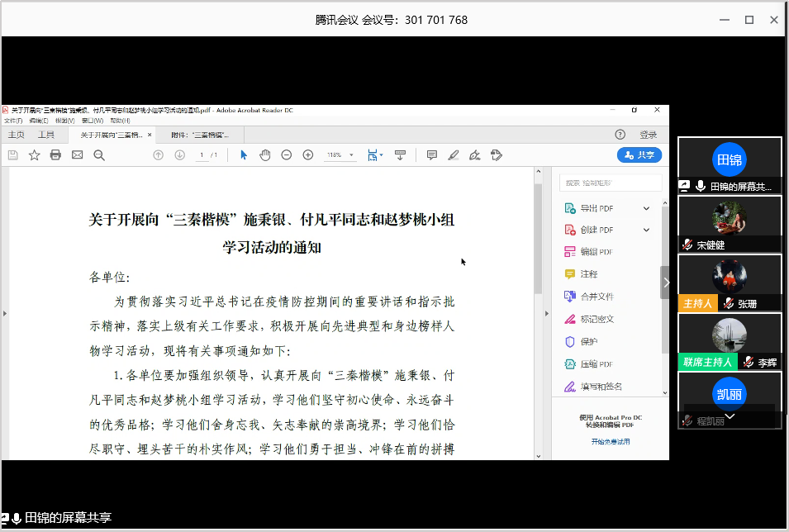789x532 pixels.
Task: Add a comment with sticky note icon
Action: (x=432, y=155)
